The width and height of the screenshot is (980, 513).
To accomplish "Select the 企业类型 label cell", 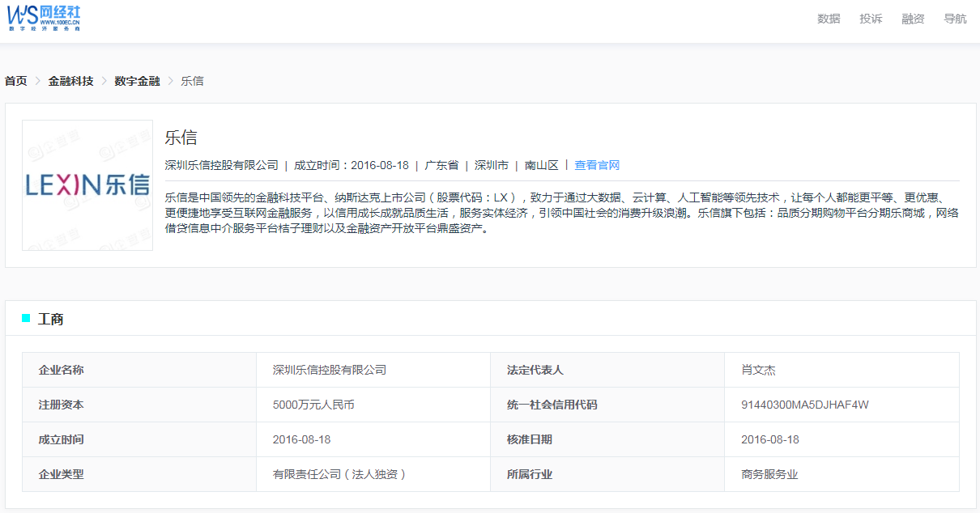I will point(139,474).
